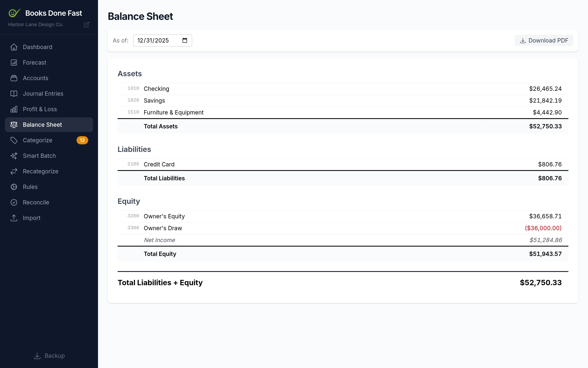588x368 pixels.
Task: Click the Owner's Equity account name
Action: click(x=164, y=216)
